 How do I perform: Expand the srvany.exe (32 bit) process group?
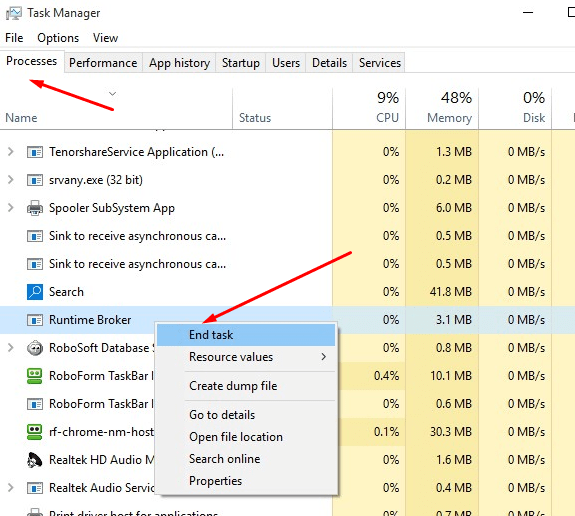pos(11,180)
